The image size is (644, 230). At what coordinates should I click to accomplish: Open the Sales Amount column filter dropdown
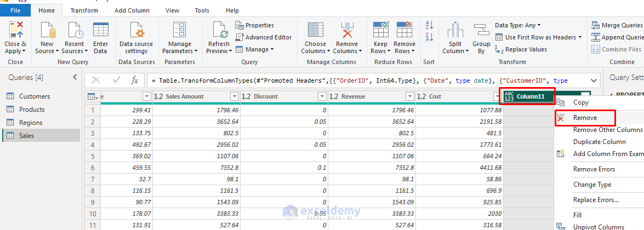tap(235, 96)
